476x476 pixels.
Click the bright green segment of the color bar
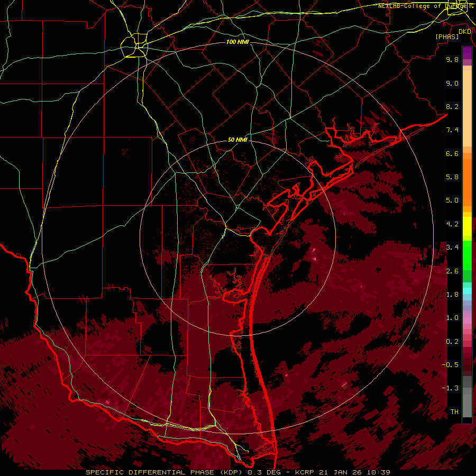tap(467, 255)
